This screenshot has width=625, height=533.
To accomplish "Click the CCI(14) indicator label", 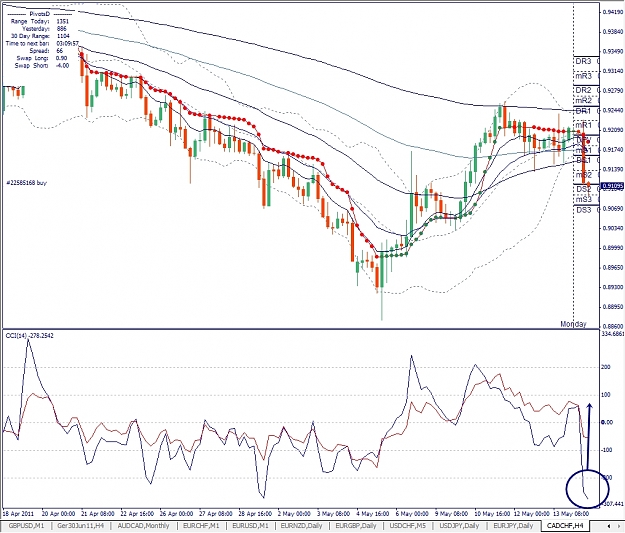I will [29, 336].
